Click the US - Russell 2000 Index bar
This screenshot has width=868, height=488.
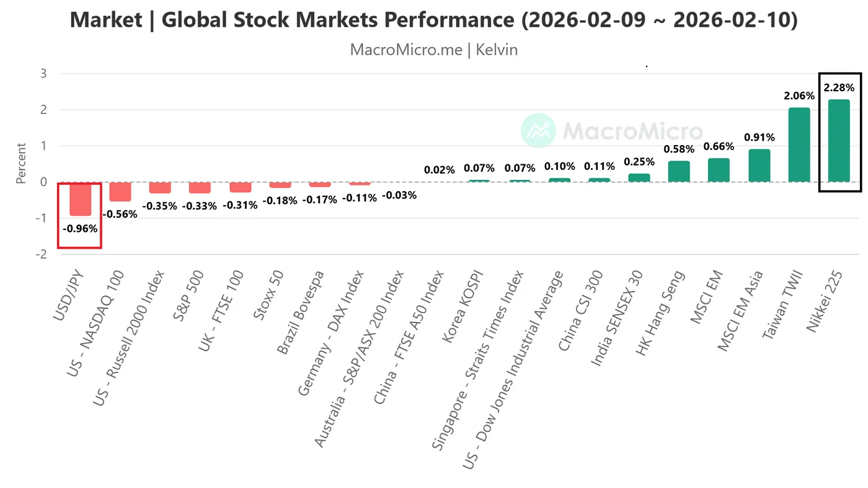point(160,188)
